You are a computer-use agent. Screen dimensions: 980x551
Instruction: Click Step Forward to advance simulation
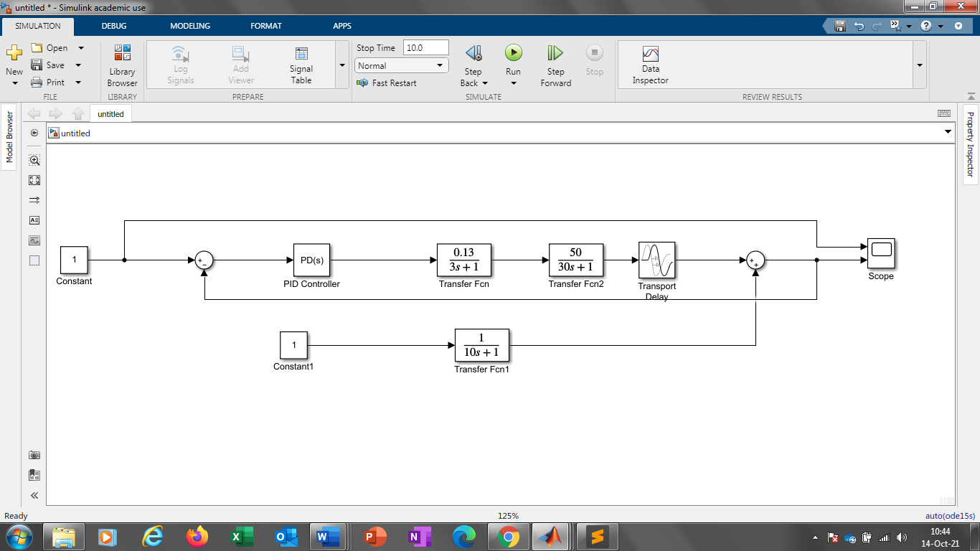555,65
